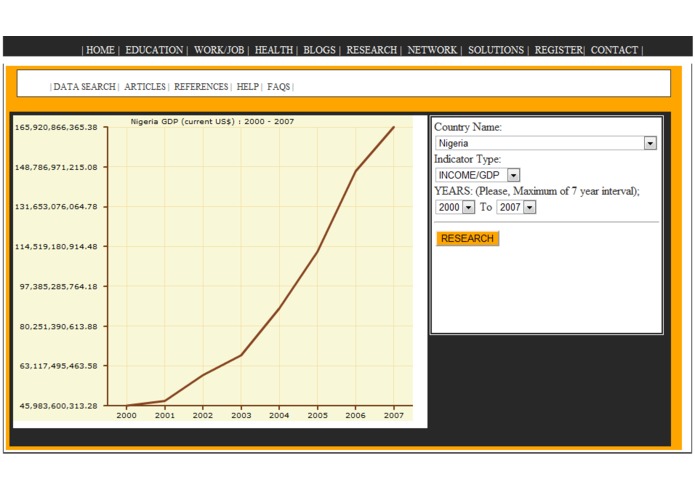This screenshot has width=695, height=494.
Task: Click the YEARS maximum interval label
Action: click(x=537, y=191)
